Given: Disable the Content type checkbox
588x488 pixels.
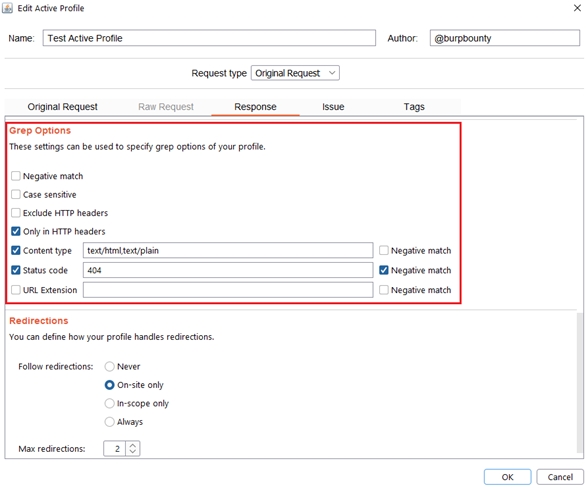Looking at the screenshot, I should pyautogui.click(x=16, y=250).
